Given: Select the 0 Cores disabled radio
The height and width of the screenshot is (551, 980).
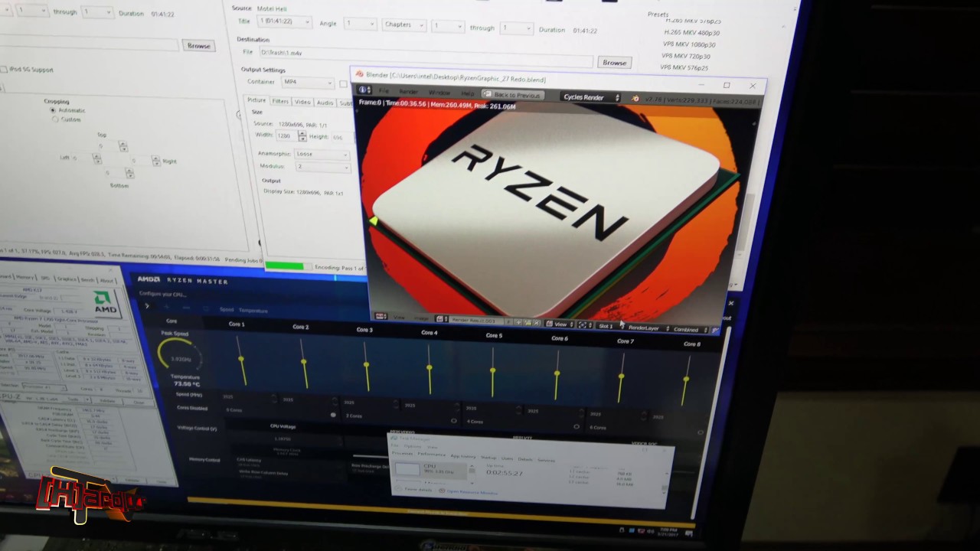Looking at the screenshot, I should pyautogui.click(x=333, y=415).
